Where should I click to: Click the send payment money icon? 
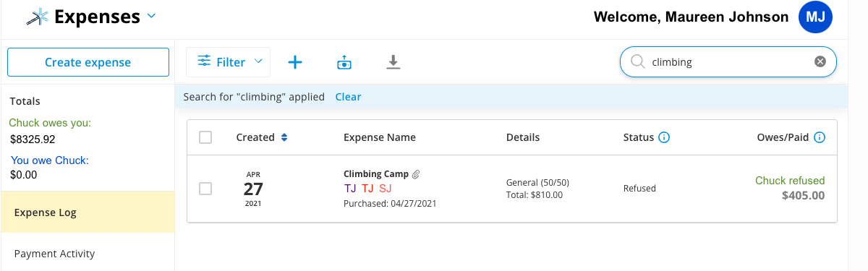[344, 62]
